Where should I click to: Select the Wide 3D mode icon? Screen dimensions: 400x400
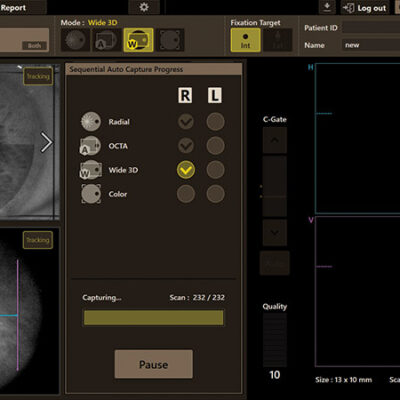coord(138,40)
